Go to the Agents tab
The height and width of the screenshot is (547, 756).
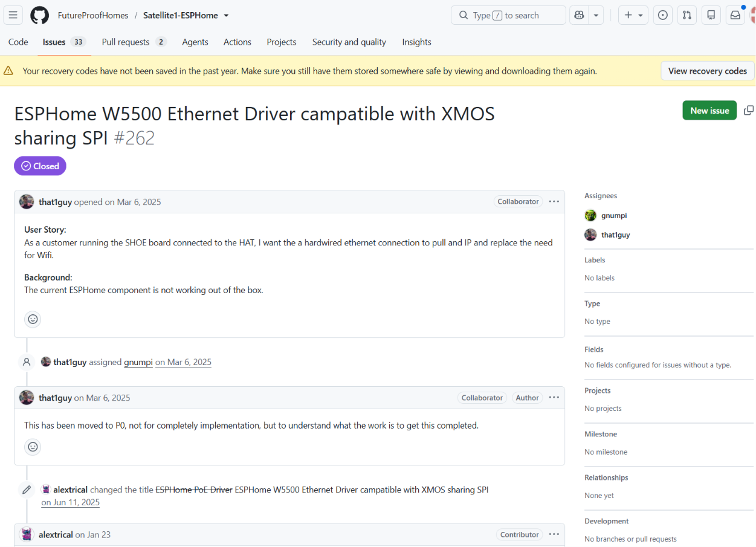pos(195,42)
